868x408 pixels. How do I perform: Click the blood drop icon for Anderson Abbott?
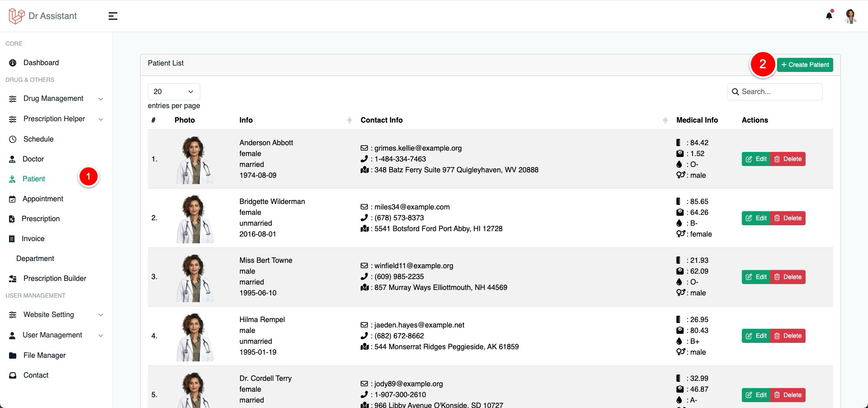click(679, 164)
